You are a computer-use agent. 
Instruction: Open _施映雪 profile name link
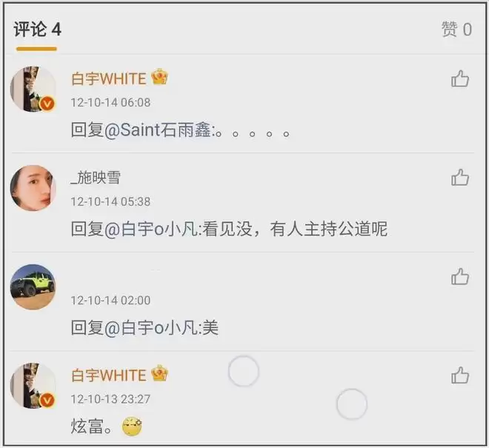pos(96,178)
